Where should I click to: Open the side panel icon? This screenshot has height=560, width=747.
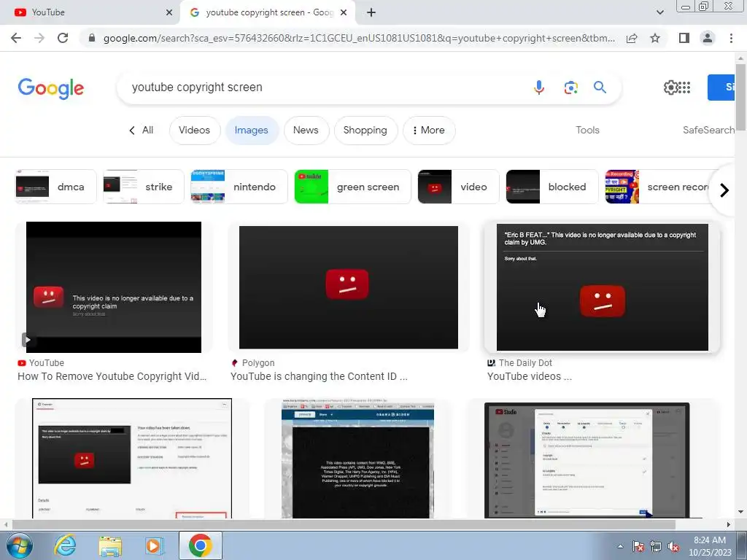click(x=684, y=38)
